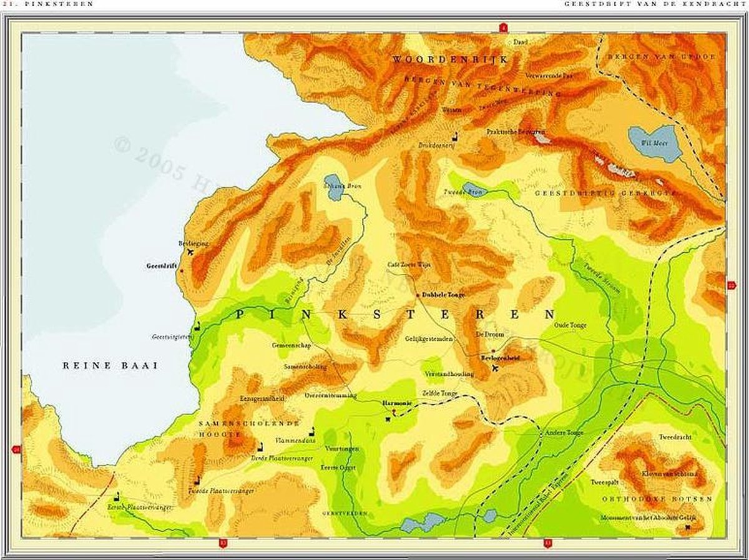Screen dimensions: 749x560
Task: Click the Verwarrende Pas label
Action: pos(550,76)
